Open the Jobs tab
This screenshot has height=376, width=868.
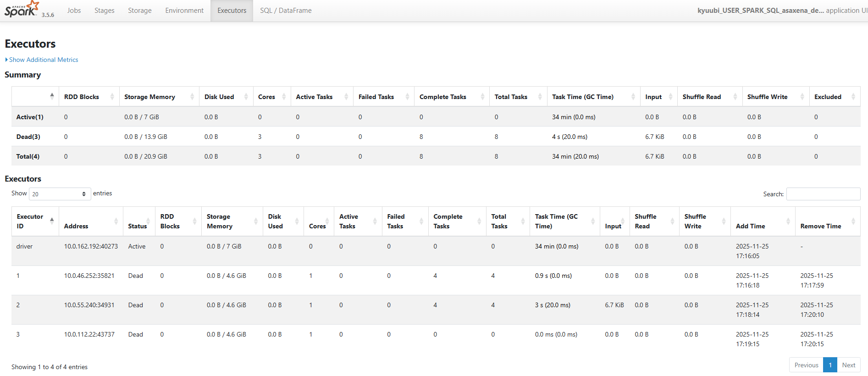[x=74, y=11]
